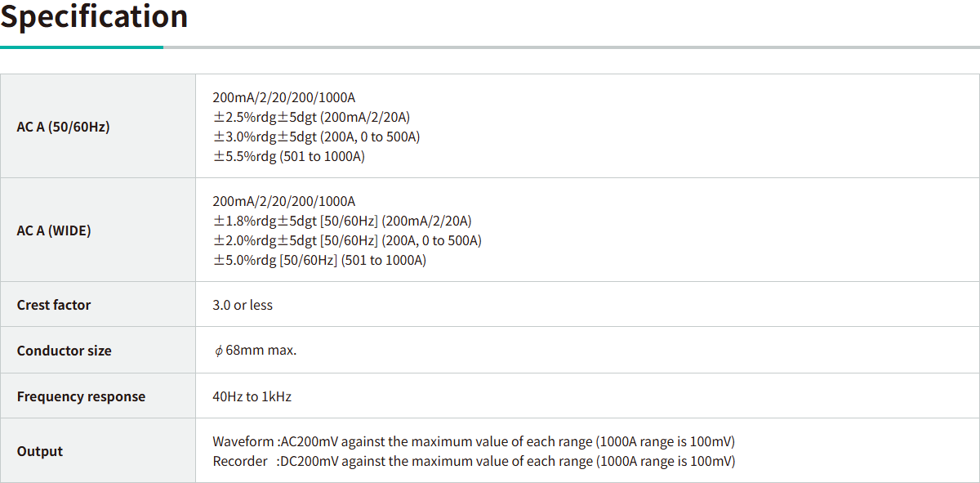Select the '40Hz to 1kHz' value
This screenshot has width=980, height=483.
(x=252, y=396)
